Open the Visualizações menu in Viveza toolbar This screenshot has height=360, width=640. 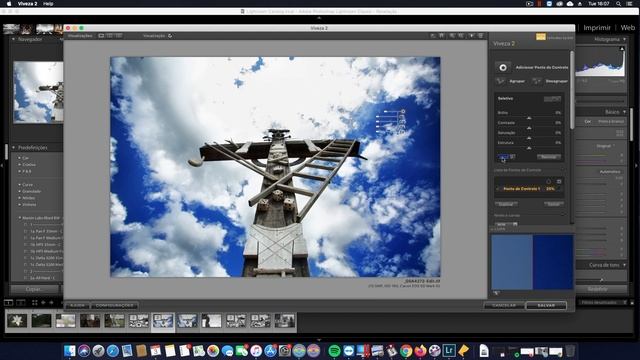80,36
